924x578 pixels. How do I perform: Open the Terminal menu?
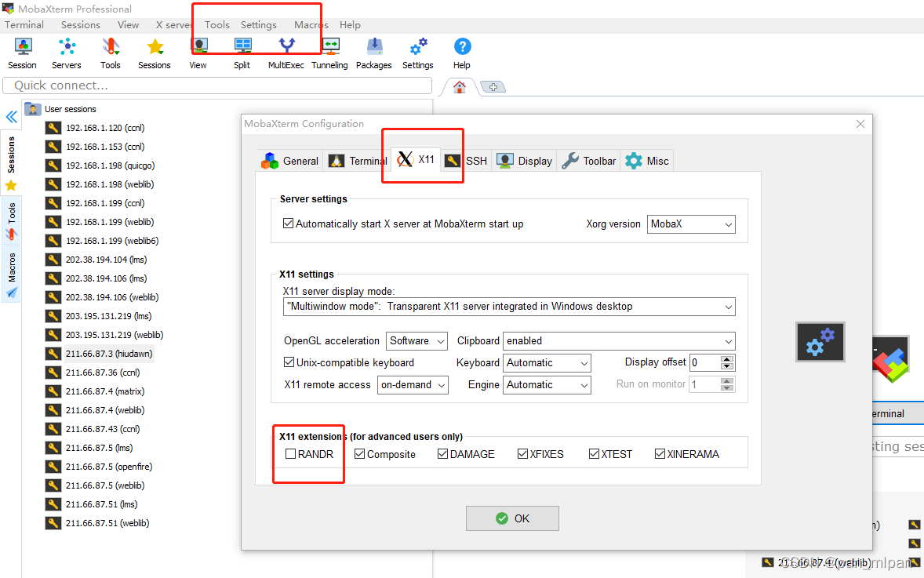tap(24, 25)
